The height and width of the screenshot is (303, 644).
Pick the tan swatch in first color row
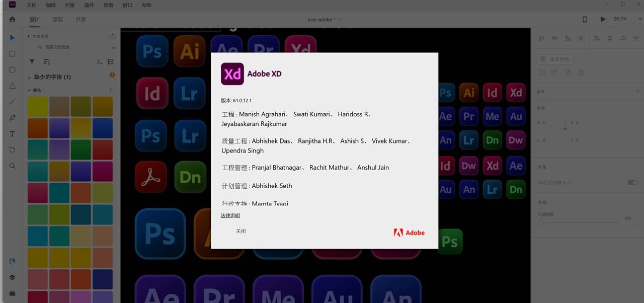coord(59,106)
